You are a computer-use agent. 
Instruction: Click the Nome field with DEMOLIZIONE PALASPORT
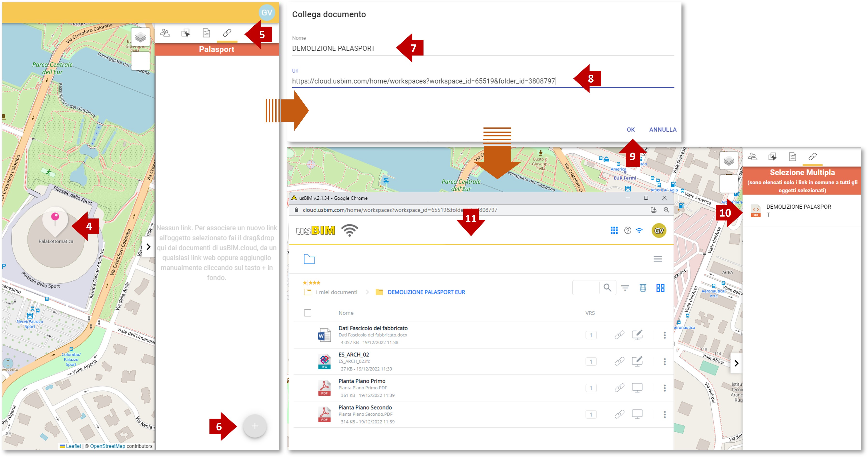click(483, 49)
